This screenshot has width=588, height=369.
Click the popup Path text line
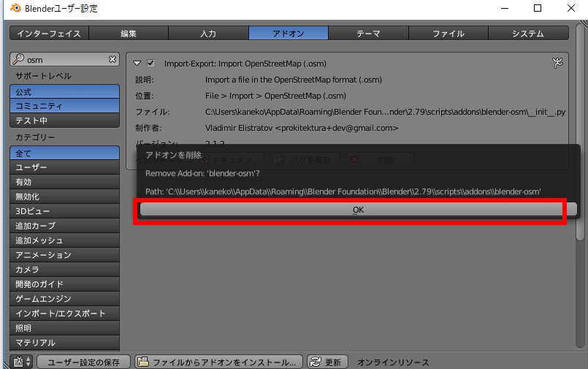click(343, 191)
